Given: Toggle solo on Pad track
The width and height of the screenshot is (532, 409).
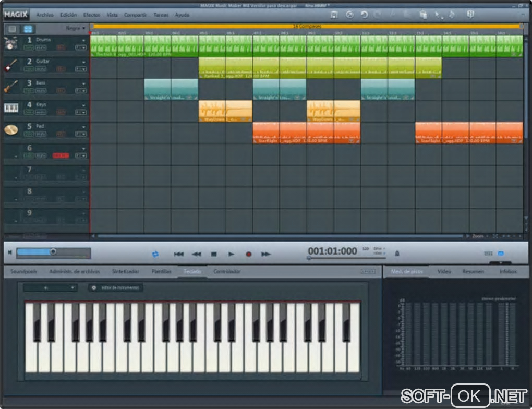Looking at the screenshot, I should point(29,134).
